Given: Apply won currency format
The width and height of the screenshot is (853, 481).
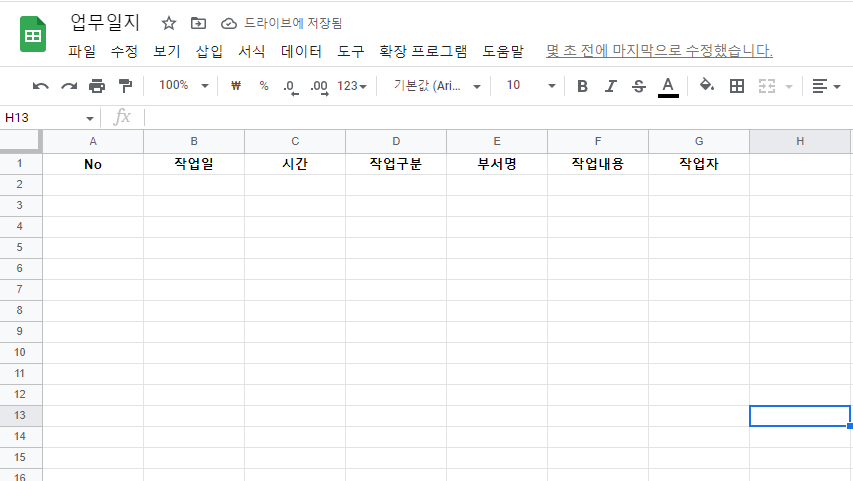Looking at the screenshot, I should [236, 85].
